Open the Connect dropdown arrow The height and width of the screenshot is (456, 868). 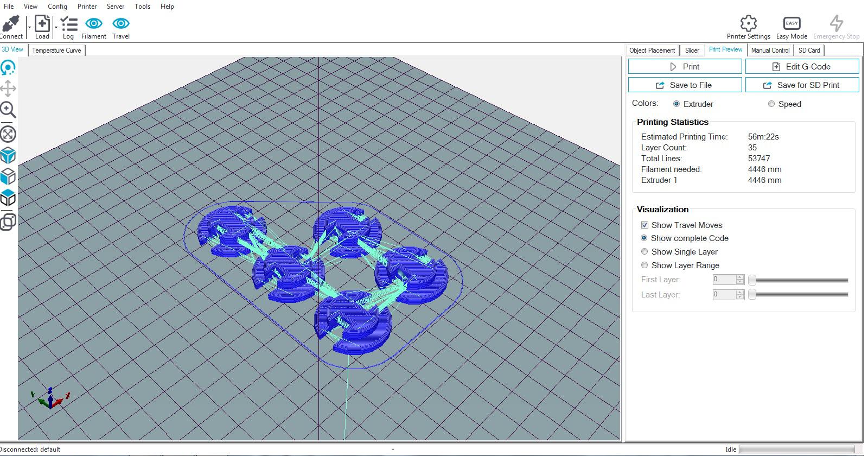click(x=29, y=27)
